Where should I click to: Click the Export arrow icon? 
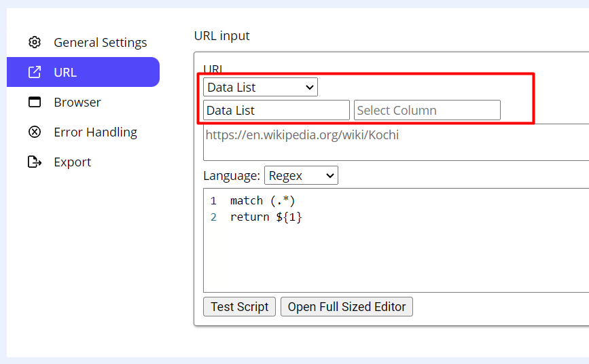click(x=35, y=162)
